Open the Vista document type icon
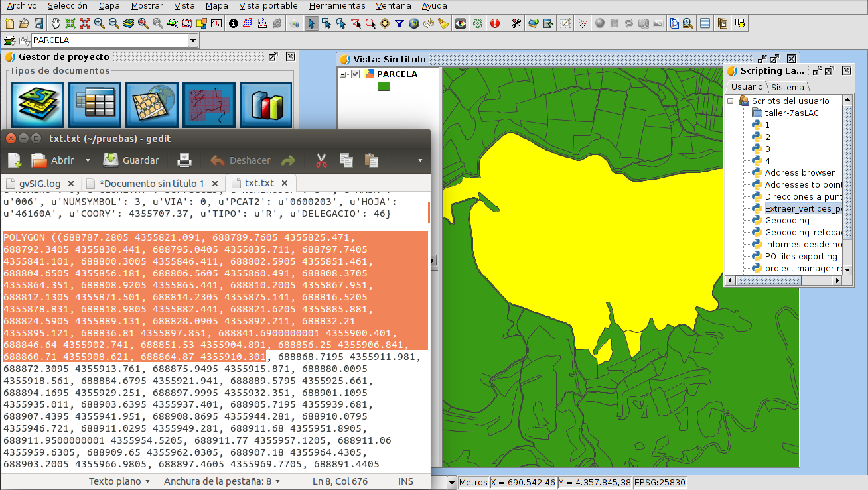Viewport: 868px width, 490px height. (37, 105)
